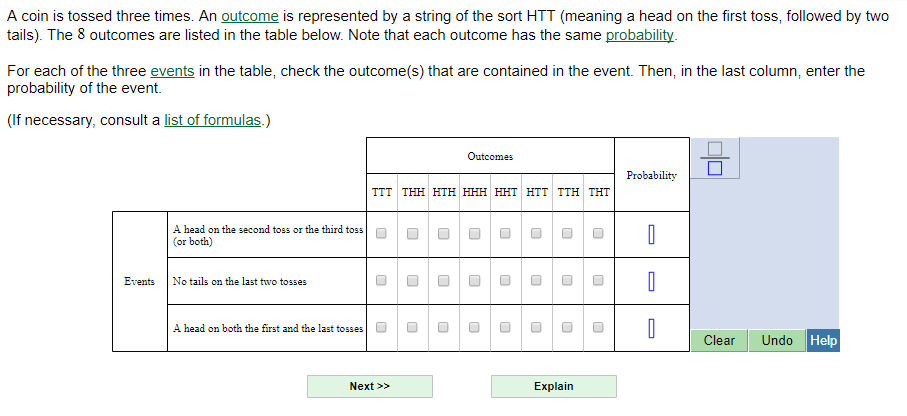Click the Explain button
Screen dimensions: 907x416
(553, 386)
